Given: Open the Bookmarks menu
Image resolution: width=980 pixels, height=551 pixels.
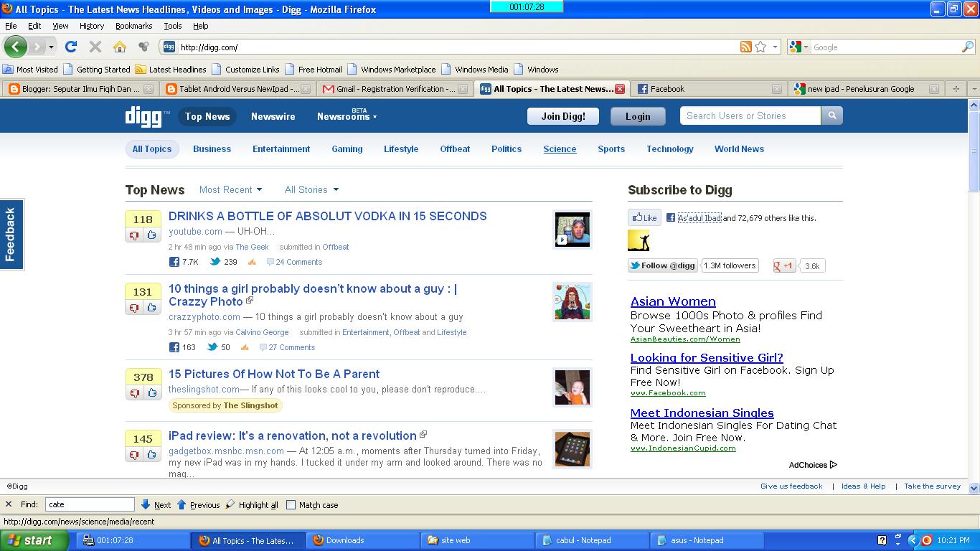Looking at the screenshot, I should tap(133, 26).
